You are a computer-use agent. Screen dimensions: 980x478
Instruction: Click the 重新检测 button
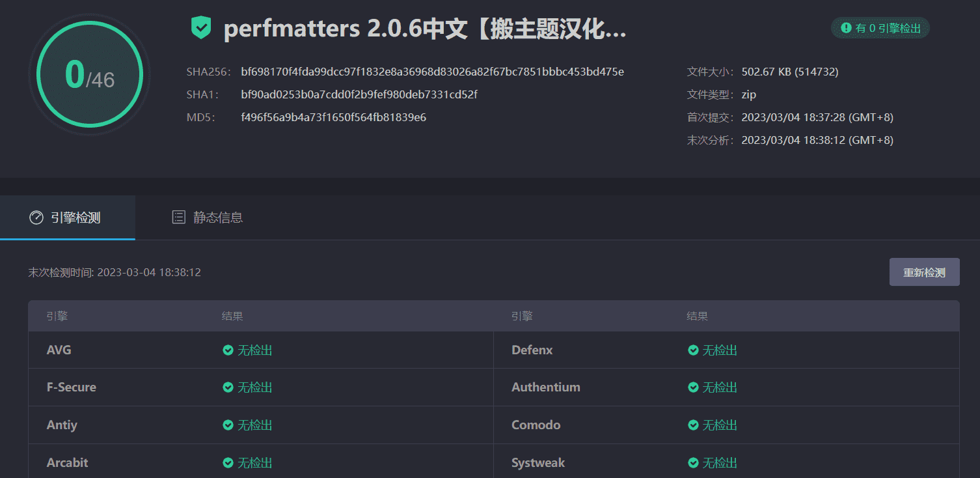point(924,272)
